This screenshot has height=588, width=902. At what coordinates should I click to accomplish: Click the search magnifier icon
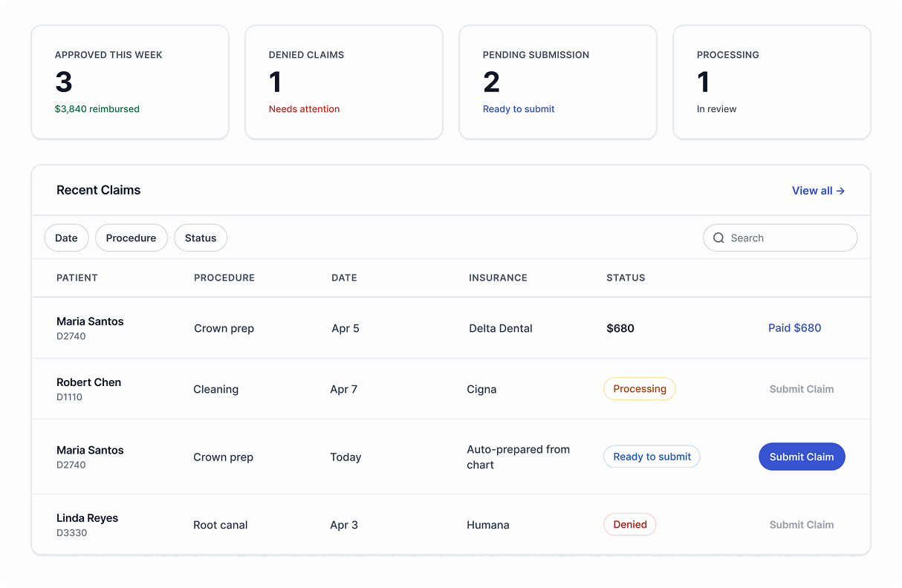718,238
